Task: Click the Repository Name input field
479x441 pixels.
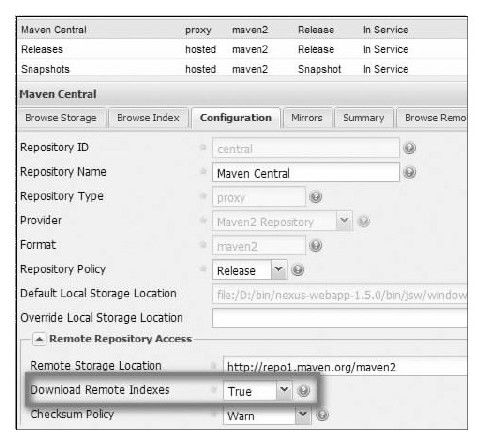Action: pyautogui.click(x=305, y=173)
